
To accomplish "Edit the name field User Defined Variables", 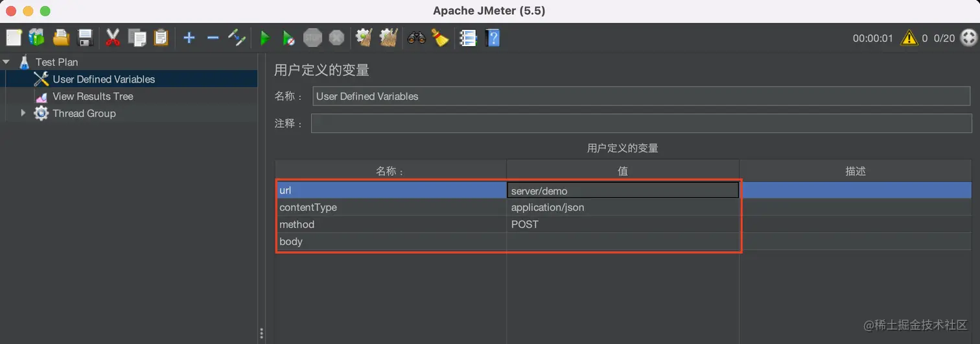I will [x=641, y=96].
